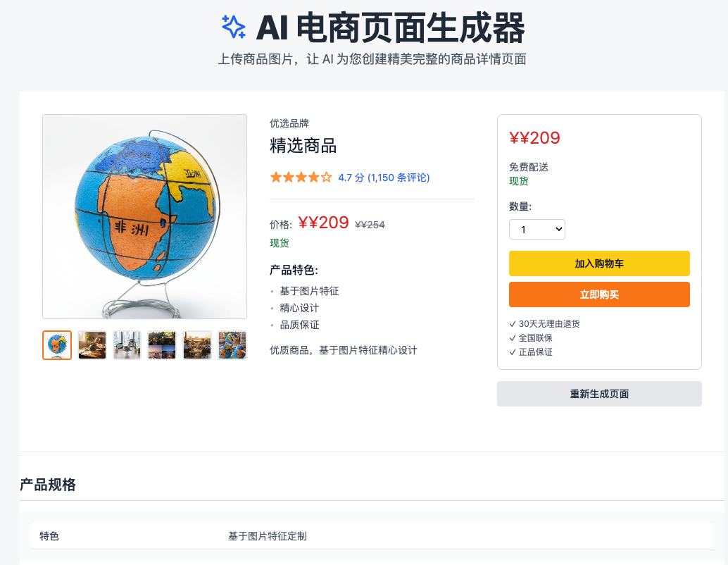
Task: Select the fourth collage thumbnail
Action: pos(162,345)
